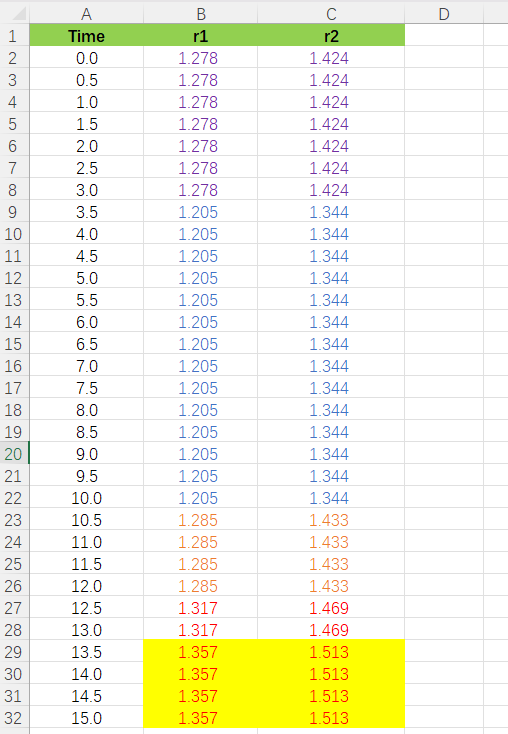Click r1 value 1.285 in row 23

[x=200, y=520]
